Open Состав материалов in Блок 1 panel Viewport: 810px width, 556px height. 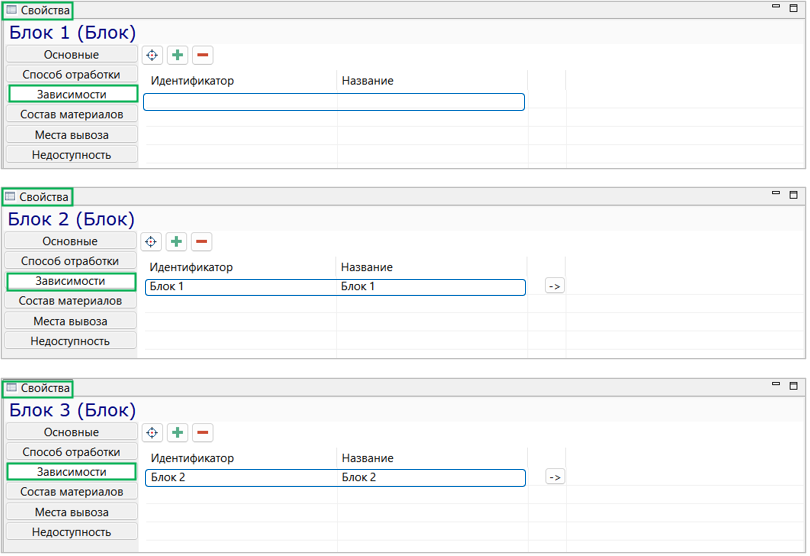(x=72, y=114)
